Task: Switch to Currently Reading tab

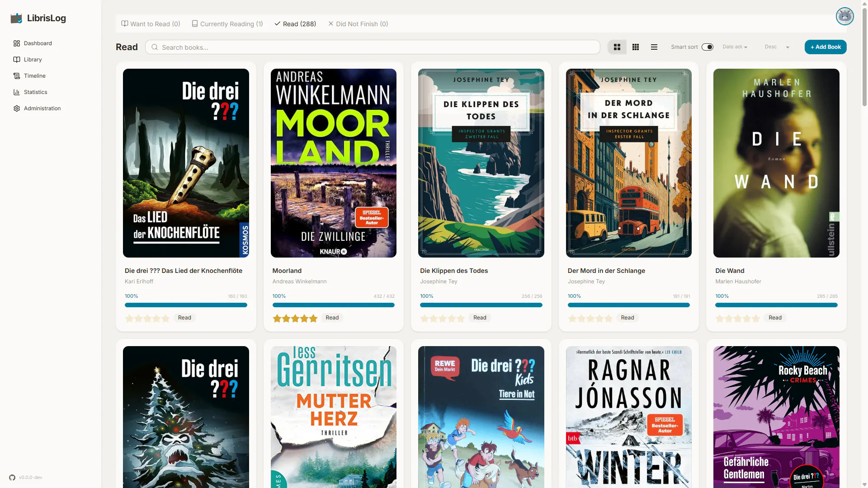Action: tap(227, 24)
